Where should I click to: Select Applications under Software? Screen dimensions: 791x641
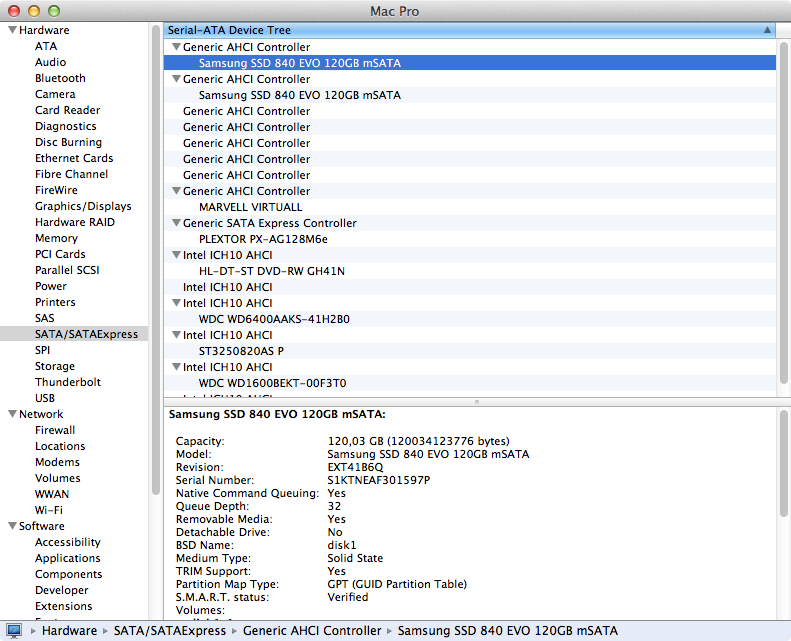pyautogui.click(x=68, y=558)
